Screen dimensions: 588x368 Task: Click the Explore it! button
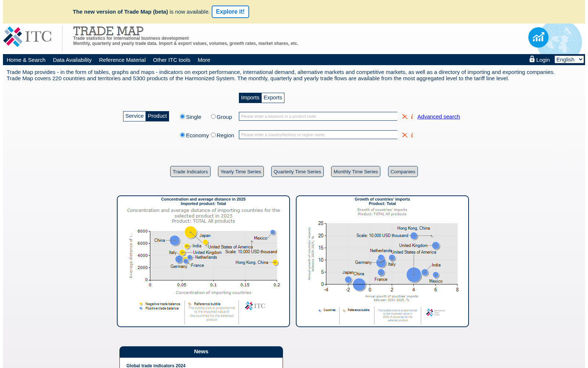coord(230,12)
